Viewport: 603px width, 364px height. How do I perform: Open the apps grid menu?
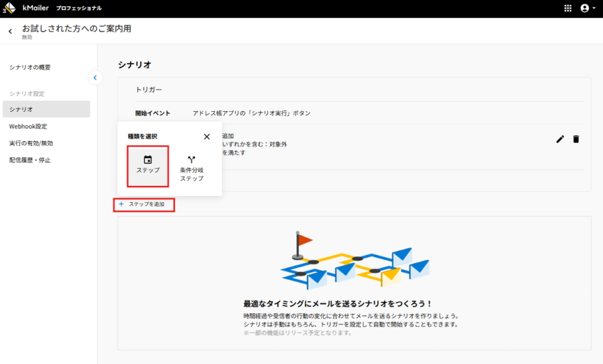[568, 8]
